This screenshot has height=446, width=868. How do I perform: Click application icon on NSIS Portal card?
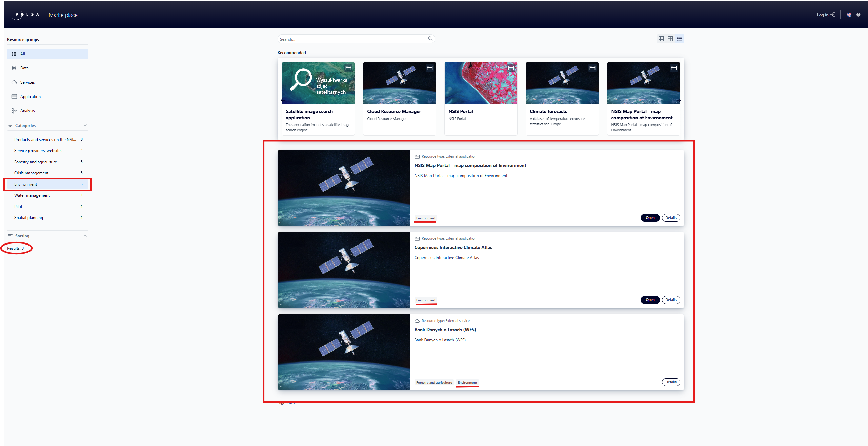point(511,68)
